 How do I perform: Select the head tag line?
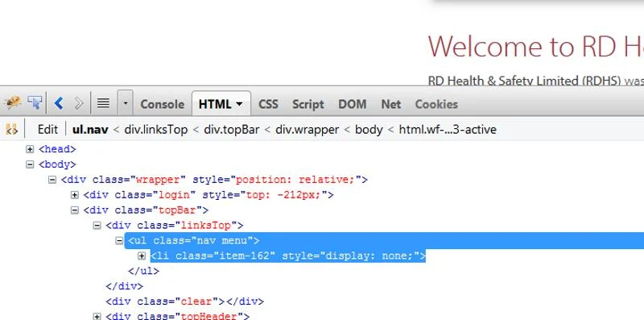point(57,149)
